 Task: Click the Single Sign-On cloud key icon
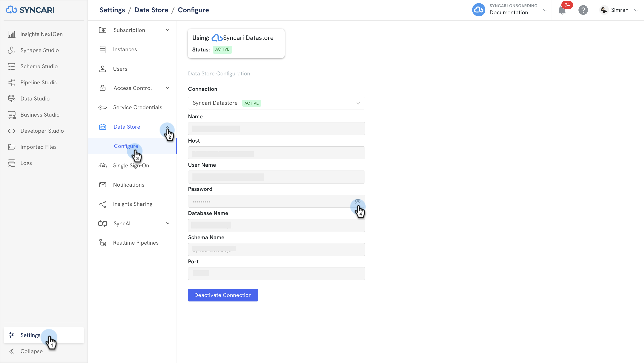(102, 166)
